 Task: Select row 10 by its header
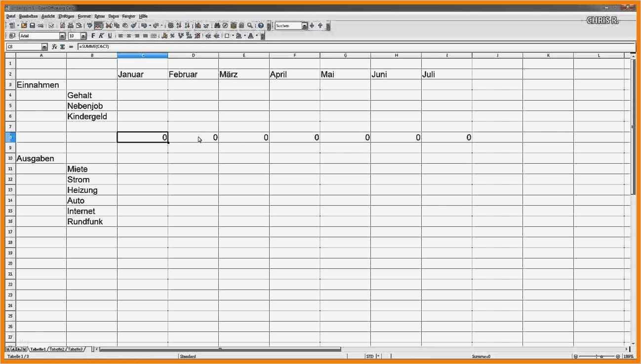(x=10, y=158)
